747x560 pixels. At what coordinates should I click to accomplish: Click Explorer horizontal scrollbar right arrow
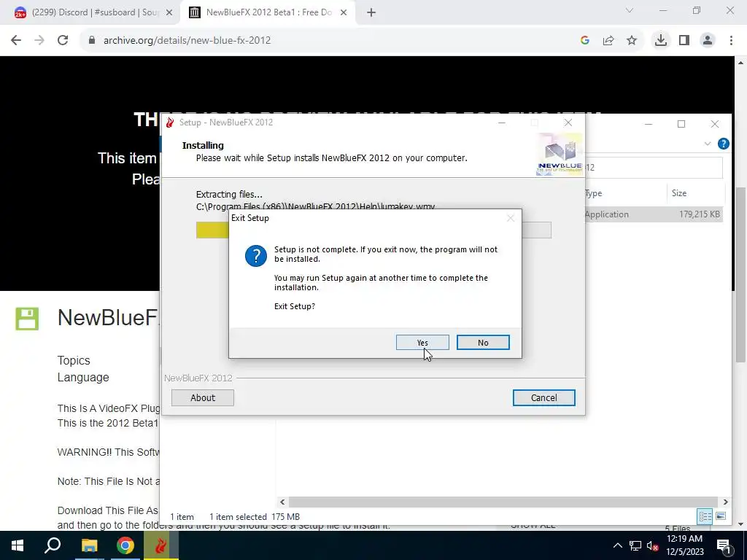[726, 502]
